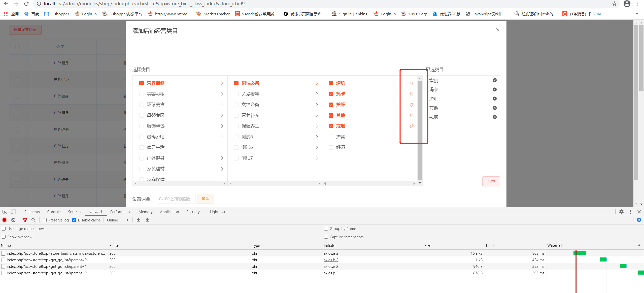
Task: Open DevTools settings gear icon
Action: pyautogui.click(x=621, y=212)
